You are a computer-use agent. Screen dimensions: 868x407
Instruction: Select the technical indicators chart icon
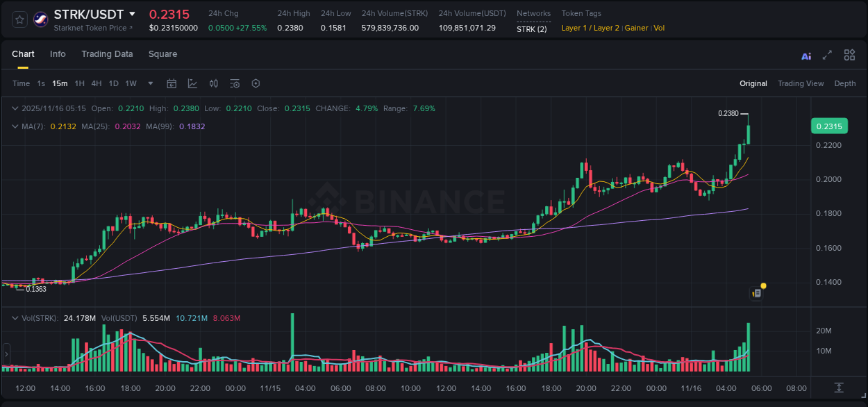coord(192,83)
